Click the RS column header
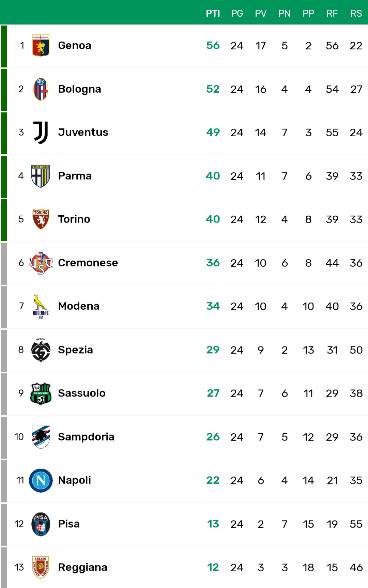 [x=356, y=13]
